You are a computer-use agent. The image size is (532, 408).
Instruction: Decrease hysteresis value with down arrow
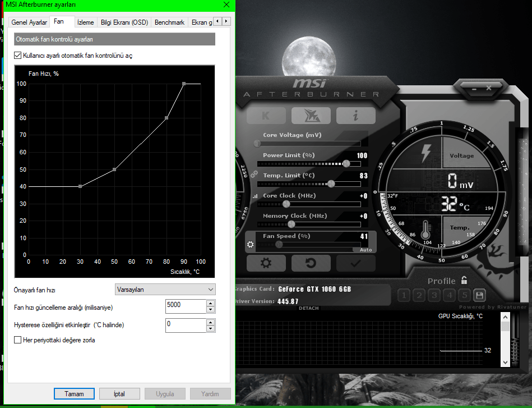coord(211,328)
